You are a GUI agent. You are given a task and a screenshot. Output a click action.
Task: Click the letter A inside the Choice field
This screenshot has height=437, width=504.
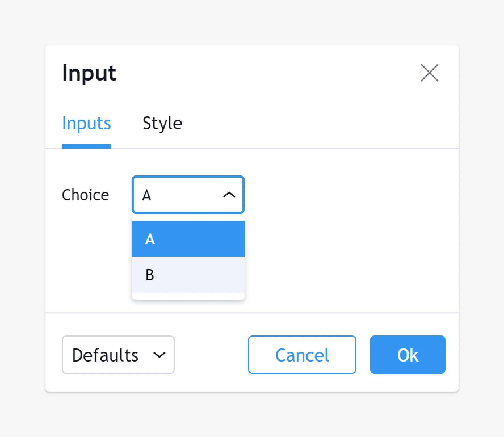point(147,195)
